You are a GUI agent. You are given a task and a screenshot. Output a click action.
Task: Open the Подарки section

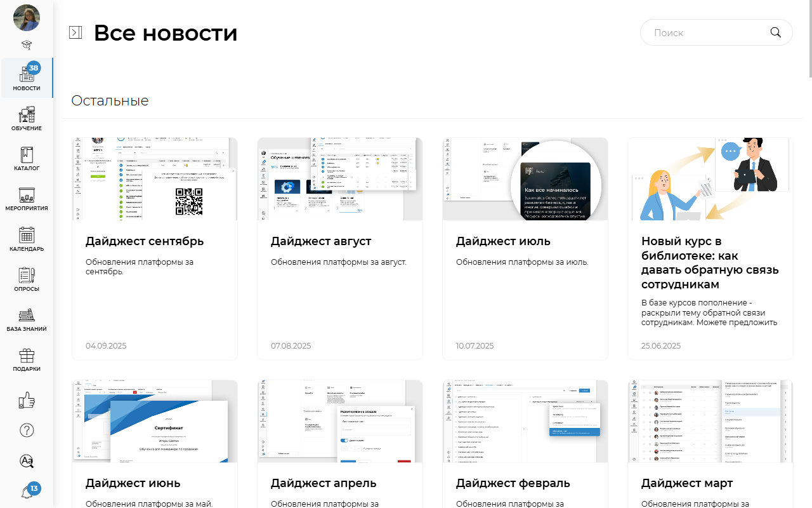point(27,359)
